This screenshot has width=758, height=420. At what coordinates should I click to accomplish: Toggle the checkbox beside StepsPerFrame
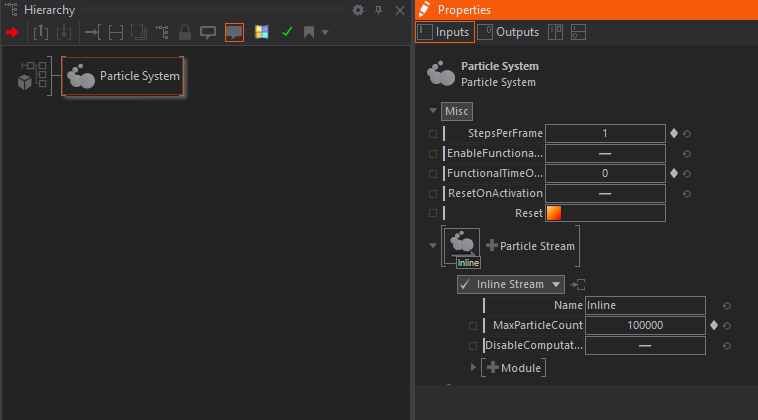coord(433,133)
